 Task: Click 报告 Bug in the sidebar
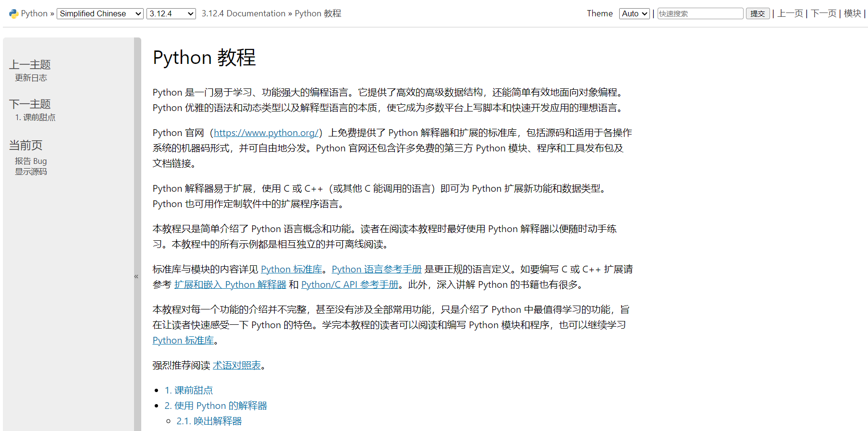31,161
